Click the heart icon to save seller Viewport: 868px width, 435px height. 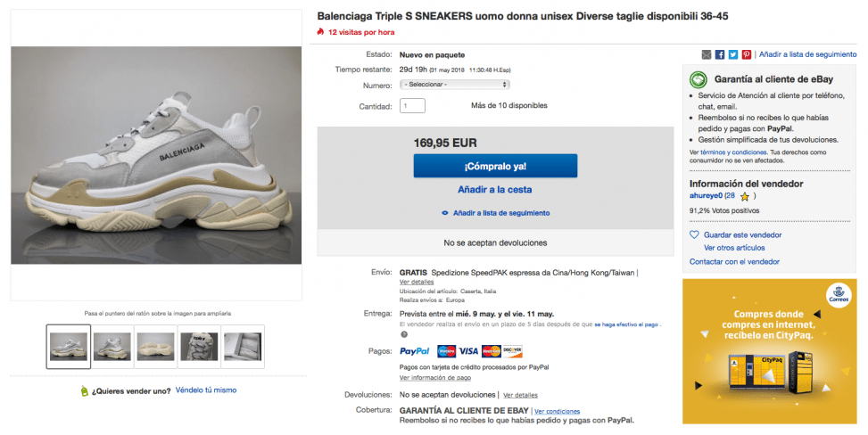695,234
